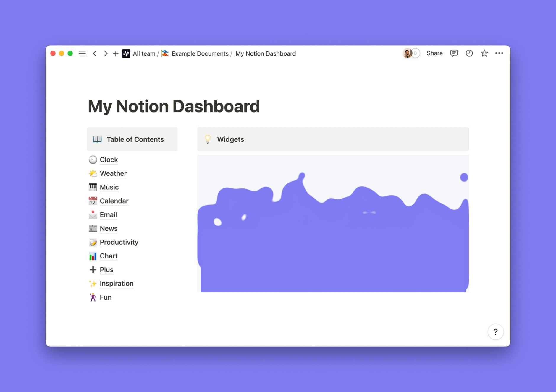Open the Email page link
556x392 pixels.
108,214
